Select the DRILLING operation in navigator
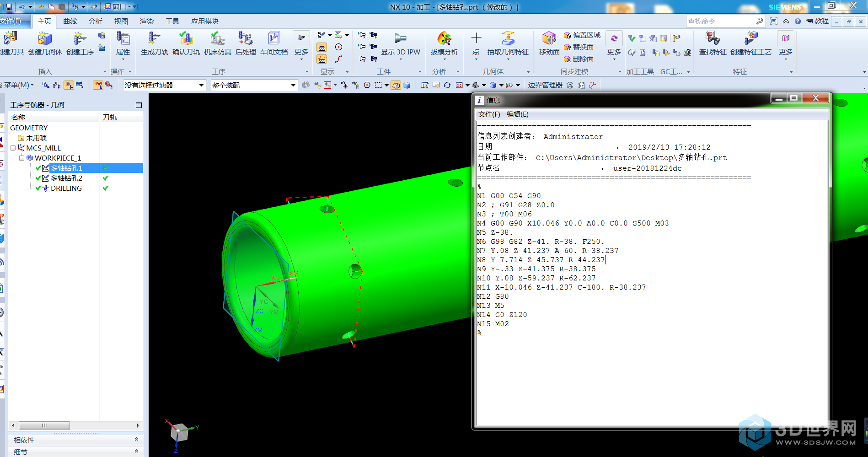Image resolution: width=868 pixels, height=457 pixels. 66,188
